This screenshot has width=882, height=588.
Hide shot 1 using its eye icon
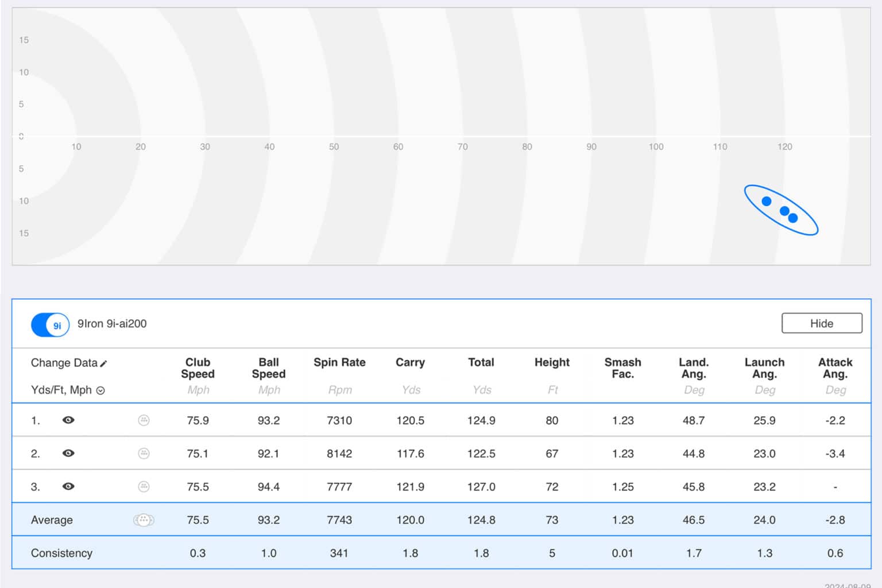[68, 420]
